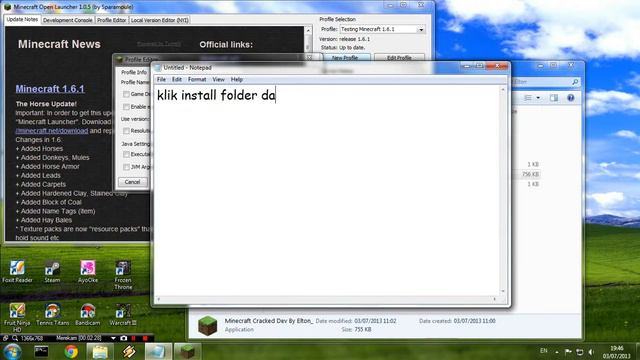This screenshot has width=640, height=360.
Task: Open the AyoOke desktop icon
Action: (x=88, y=271)
